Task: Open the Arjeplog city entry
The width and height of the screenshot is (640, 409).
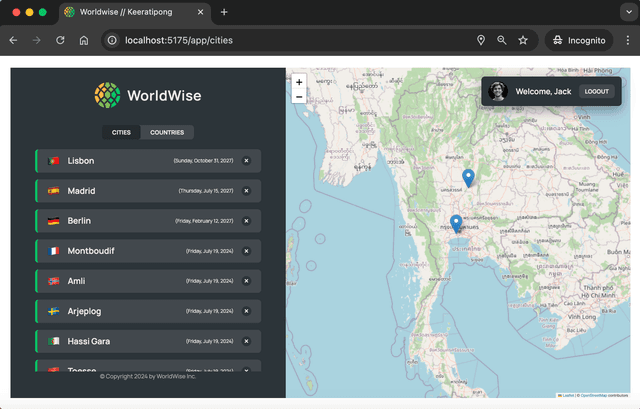Action: pyautogui.click(x=140, y=311)
